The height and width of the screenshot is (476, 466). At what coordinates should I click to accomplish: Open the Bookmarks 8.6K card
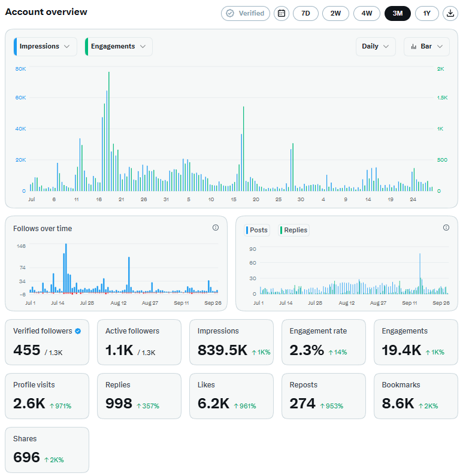click(x=416, y=396)
